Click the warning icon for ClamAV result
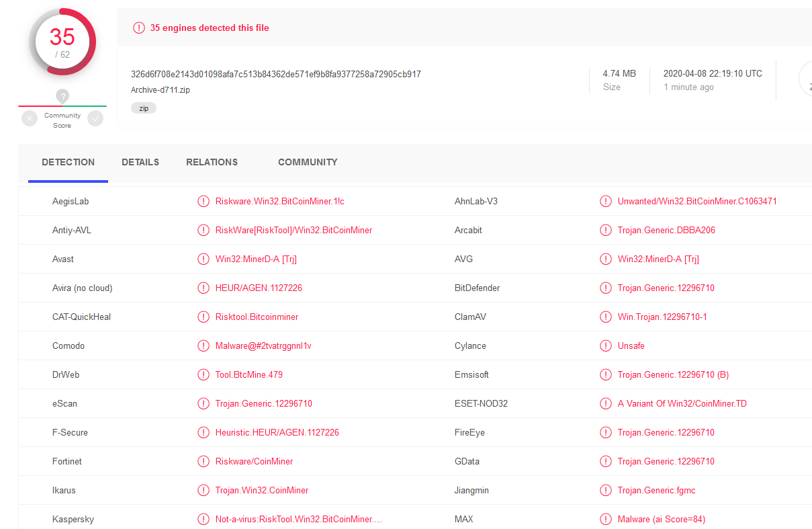 click(x=606, y=317)
